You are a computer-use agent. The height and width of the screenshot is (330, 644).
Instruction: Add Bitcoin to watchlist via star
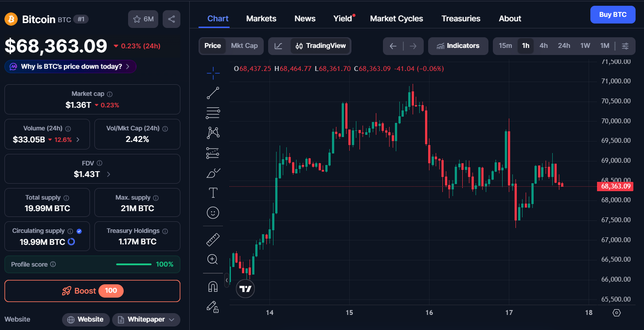(x=143, y=19)
